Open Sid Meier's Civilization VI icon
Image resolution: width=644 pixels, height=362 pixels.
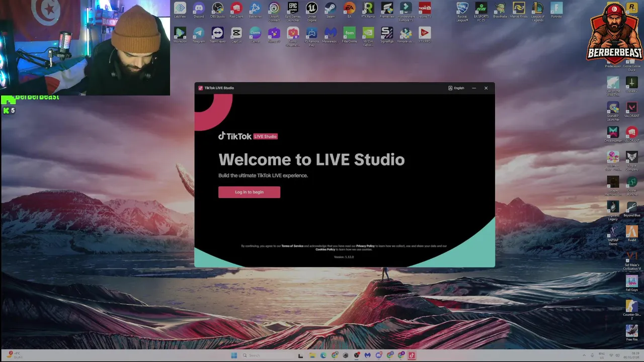tap(632, 260)
